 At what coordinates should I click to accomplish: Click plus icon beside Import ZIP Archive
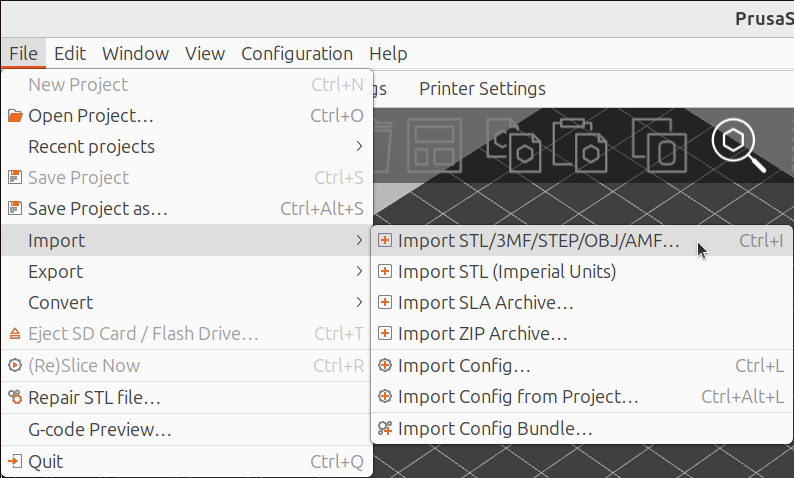[385, 333]
